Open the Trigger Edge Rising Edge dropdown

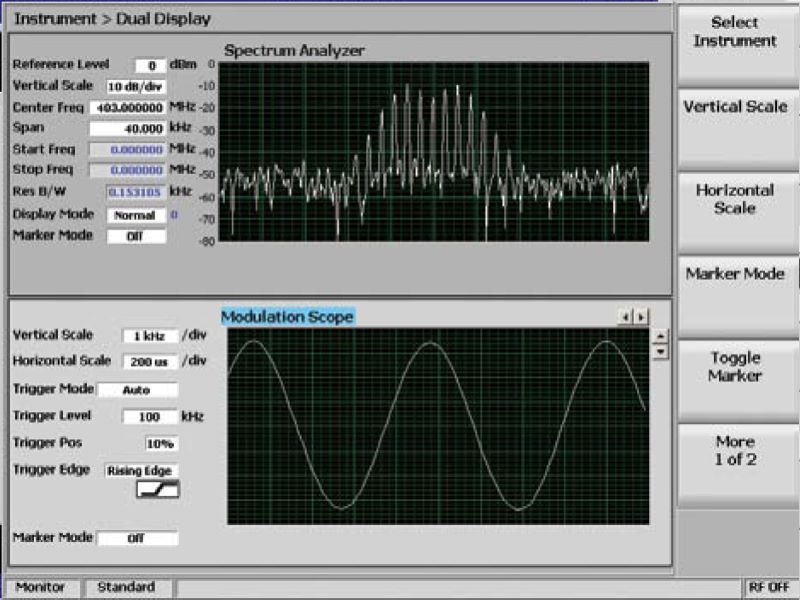[x=140, y=470]
